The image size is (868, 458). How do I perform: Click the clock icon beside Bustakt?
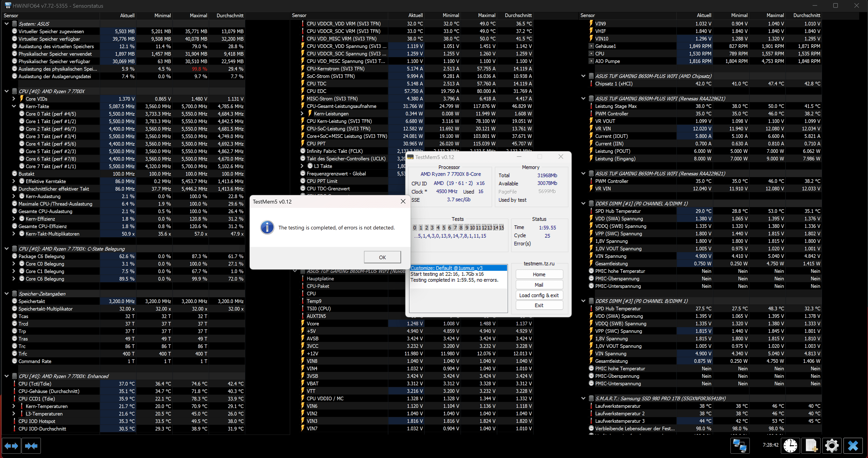coord(15,174)
